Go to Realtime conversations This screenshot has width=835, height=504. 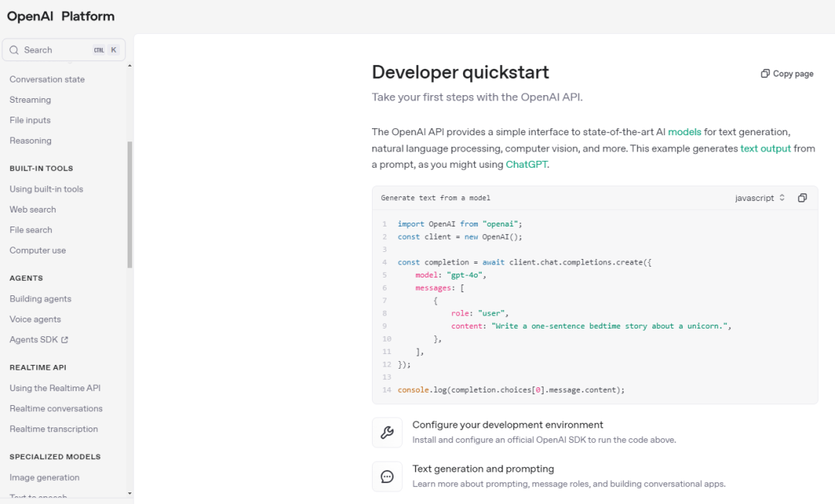pos(56,409)
